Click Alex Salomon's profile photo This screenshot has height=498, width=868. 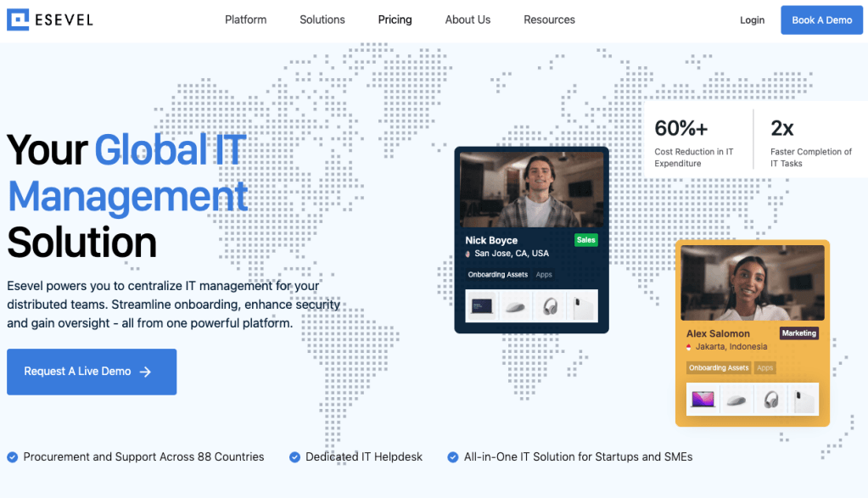click(x=753, y=283)
